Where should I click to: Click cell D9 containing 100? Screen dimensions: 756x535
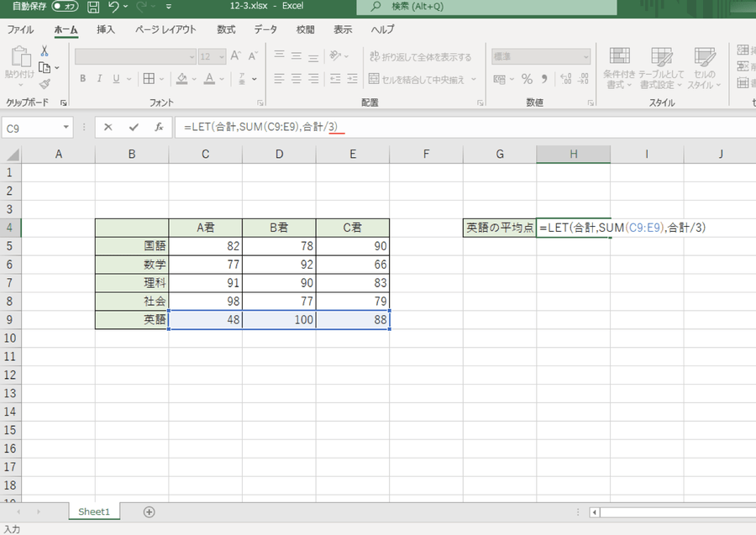pos(279,319)
